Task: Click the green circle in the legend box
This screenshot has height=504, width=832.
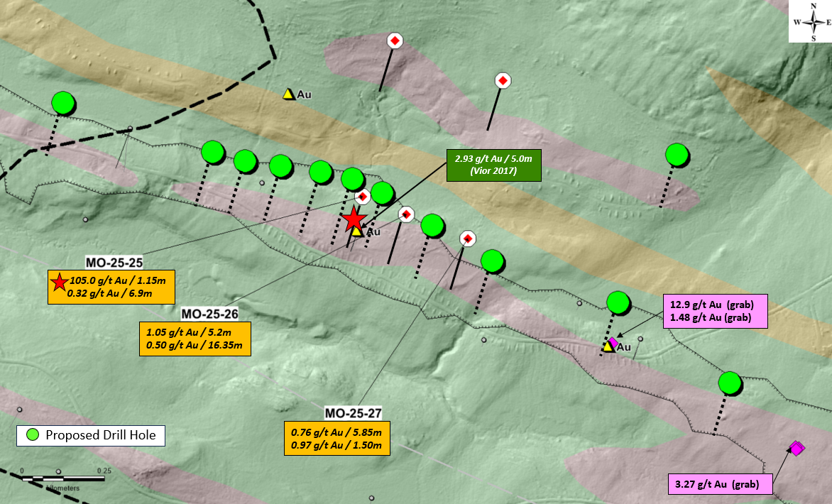Action: coord(31,435)
